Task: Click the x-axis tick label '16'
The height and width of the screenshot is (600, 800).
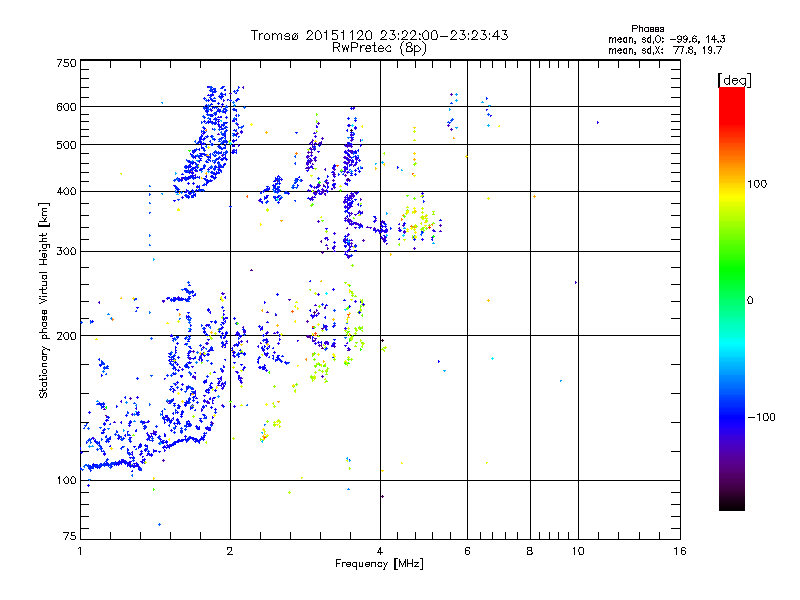Action: [x=680, y=551]
